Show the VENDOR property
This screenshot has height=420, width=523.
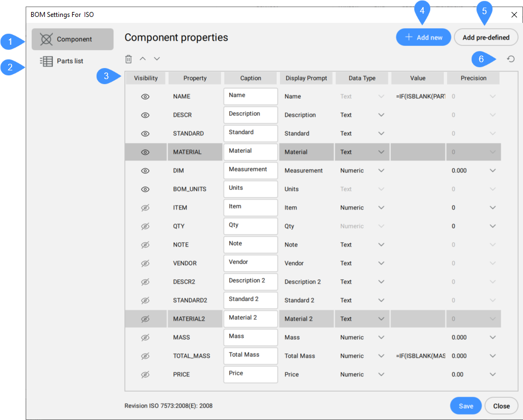(x=145, y=263)
